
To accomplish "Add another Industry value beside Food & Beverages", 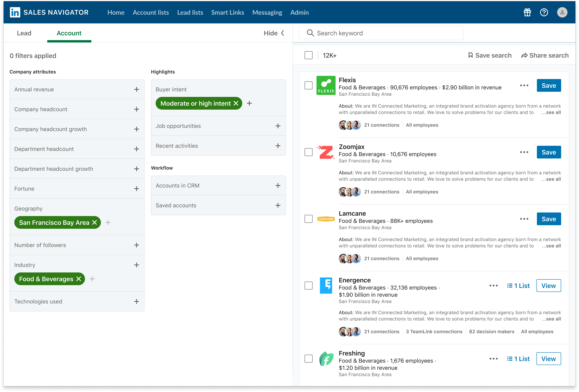I will [92, 279].
